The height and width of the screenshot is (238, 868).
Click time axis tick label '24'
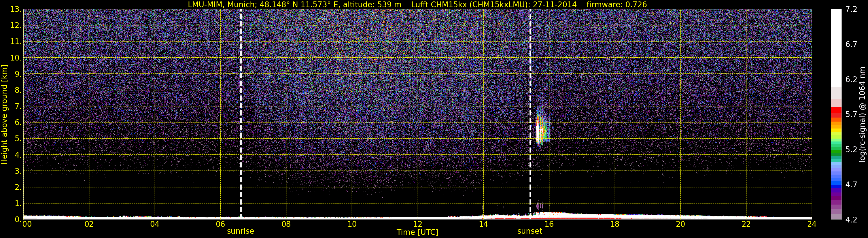coord(812,224)
